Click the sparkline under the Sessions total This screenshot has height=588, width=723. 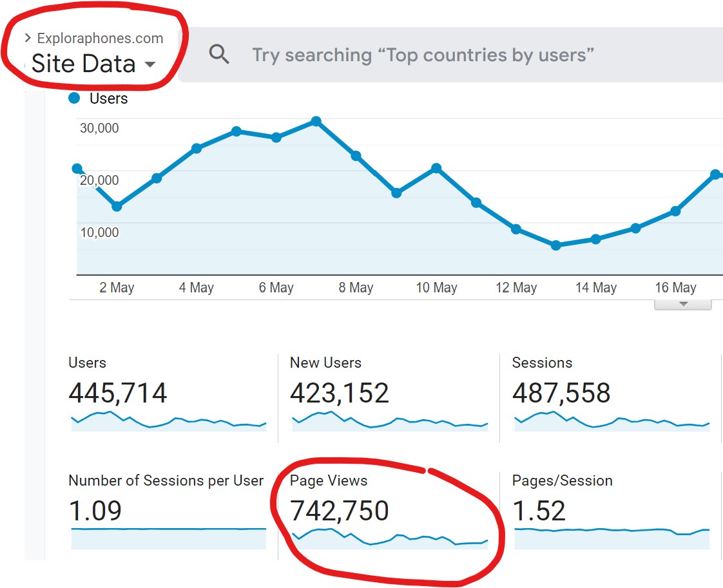pos(611,421)
